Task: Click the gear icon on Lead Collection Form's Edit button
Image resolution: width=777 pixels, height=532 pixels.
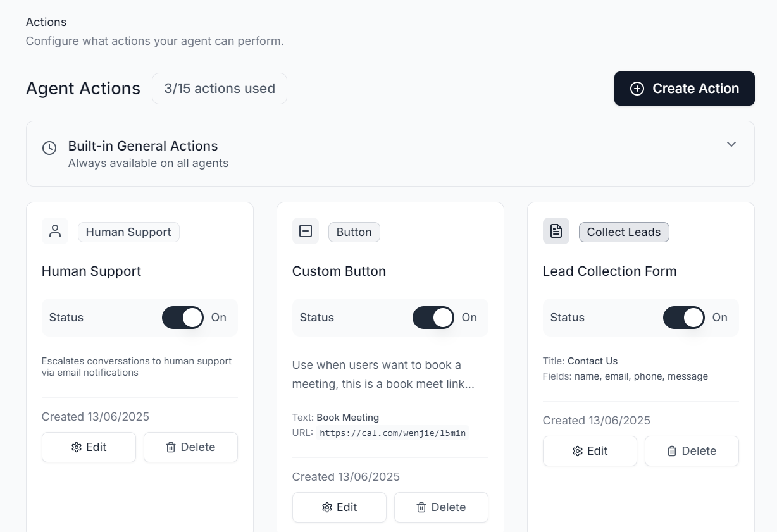Action: point(577,451)
